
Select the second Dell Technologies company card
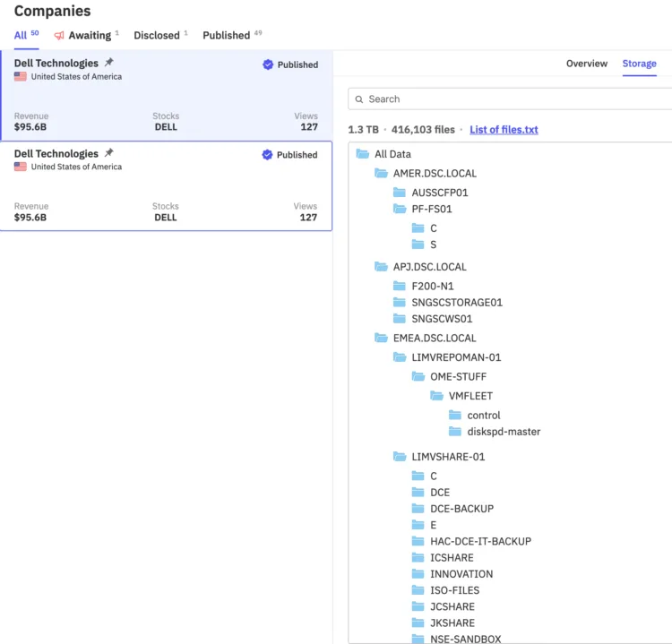pyautogui.click(x=167, y=185)
